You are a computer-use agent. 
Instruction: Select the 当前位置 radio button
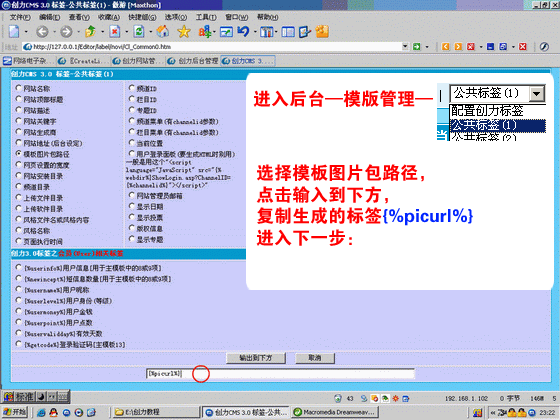coord(132,142)
